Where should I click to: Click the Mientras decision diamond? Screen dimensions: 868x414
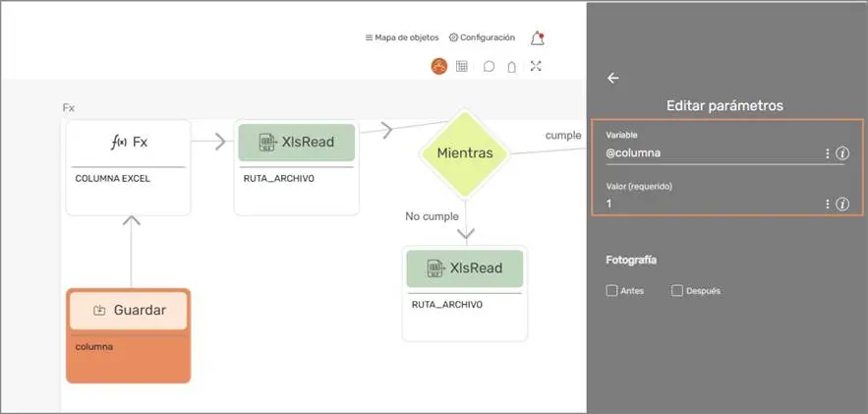465,154
